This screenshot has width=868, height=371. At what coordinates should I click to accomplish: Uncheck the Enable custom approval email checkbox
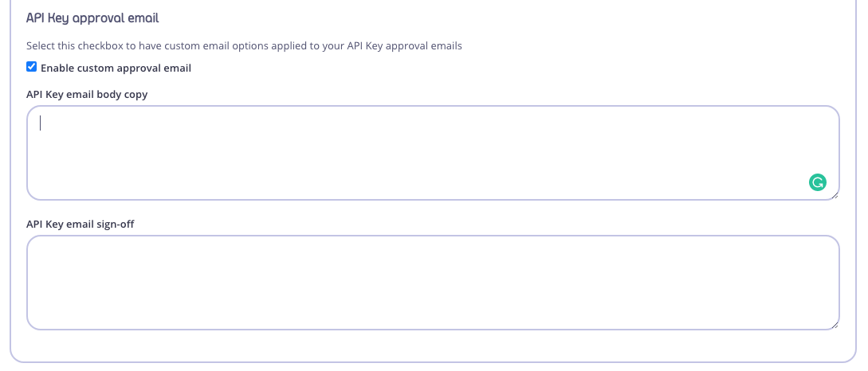32,67
